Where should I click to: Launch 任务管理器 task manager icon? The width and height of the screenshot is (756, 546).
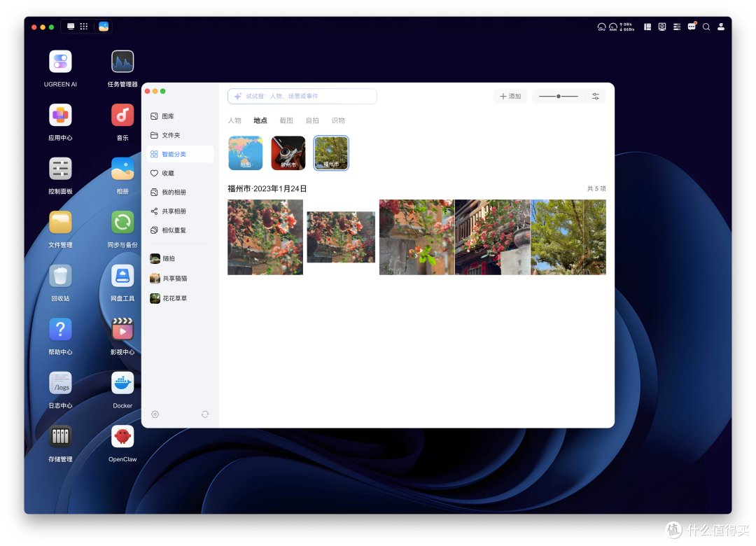pos(122,62)
